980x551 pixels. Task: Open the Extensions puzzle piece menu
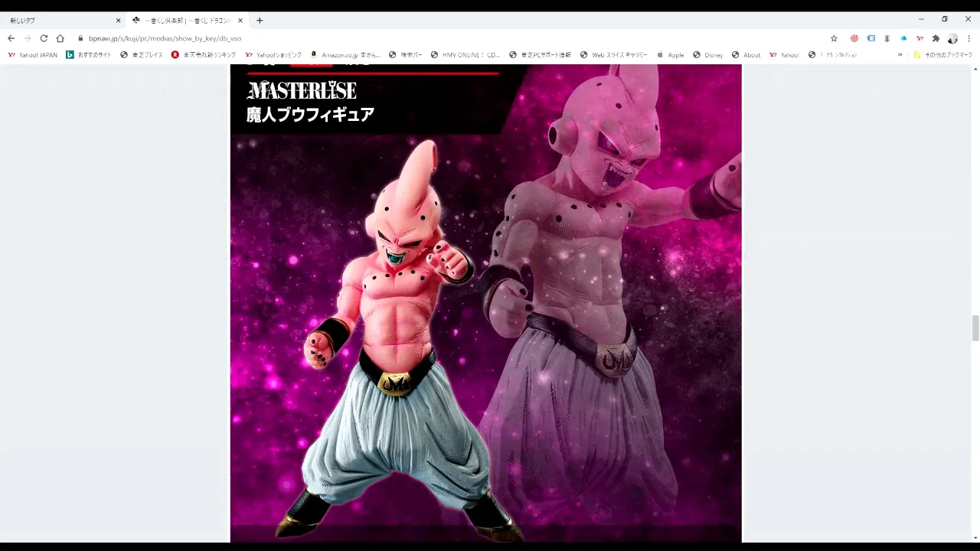click(936, 38)
